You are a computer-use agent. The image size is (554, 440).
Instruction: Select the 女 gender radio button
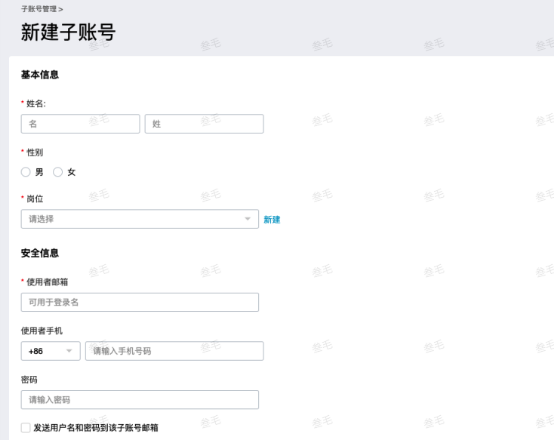(58, 172)
